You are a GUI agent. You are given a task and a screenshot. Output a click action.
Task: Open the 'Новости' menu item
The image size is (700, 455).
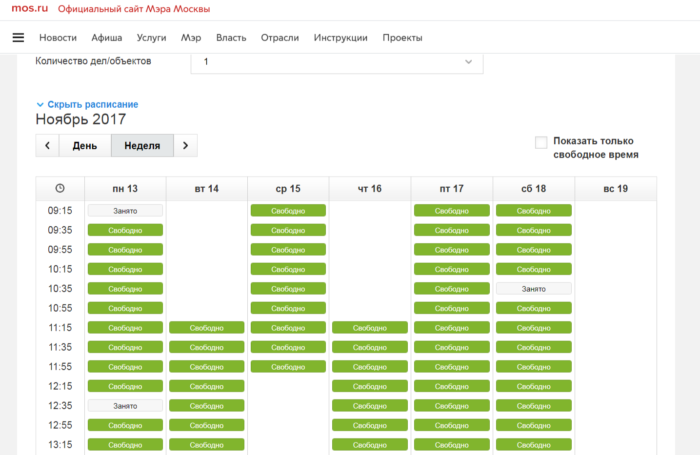(58, 38)
